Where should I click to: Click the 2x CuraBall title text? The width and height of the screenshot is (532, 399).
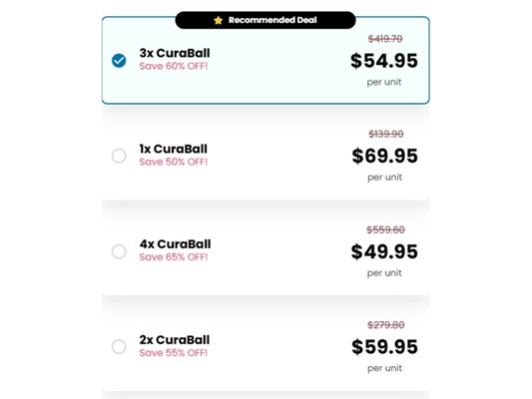(175, 340)
